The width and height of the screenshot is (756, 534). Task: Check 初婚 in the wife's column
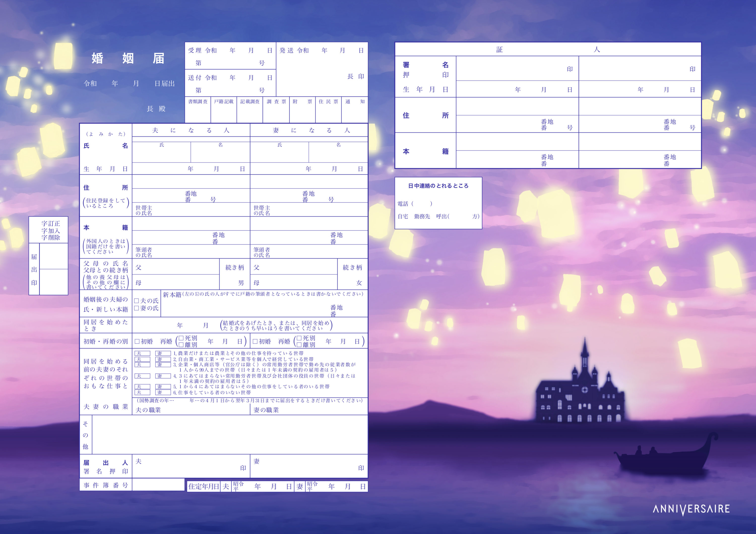pyautogui.click(x=255, y=341)
